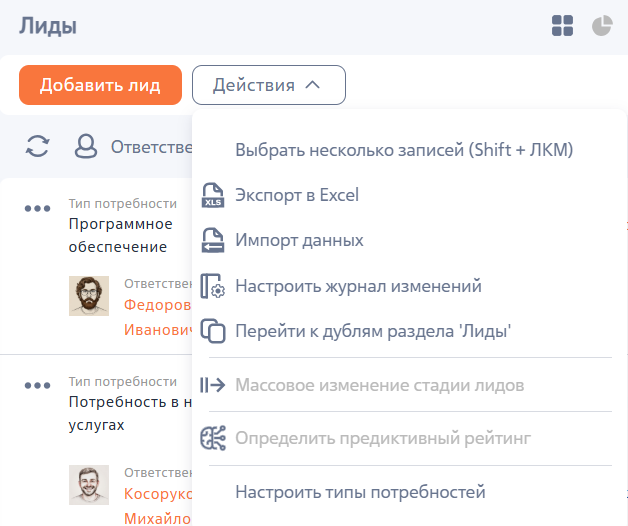Open three-dot menu for Потребность в услугах lead
Screen dimensions: 628x526
[37, 385]
